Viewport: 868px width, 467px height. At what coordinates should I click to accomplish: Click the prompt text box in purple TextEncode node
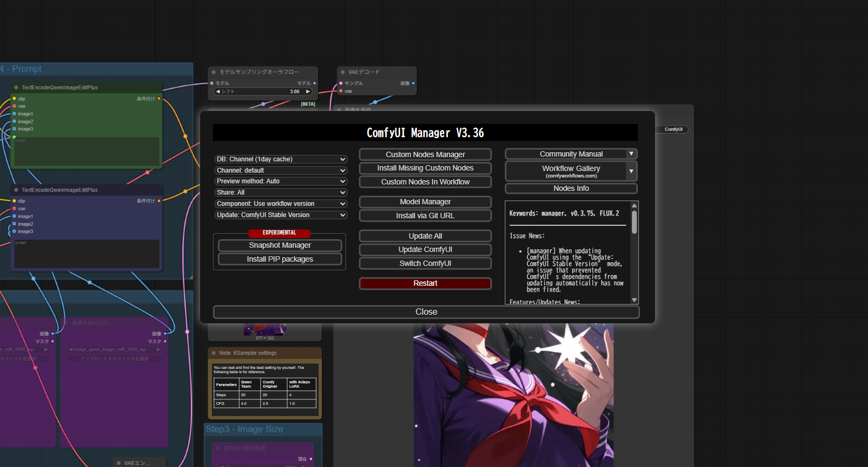click(x=87, y=254)
